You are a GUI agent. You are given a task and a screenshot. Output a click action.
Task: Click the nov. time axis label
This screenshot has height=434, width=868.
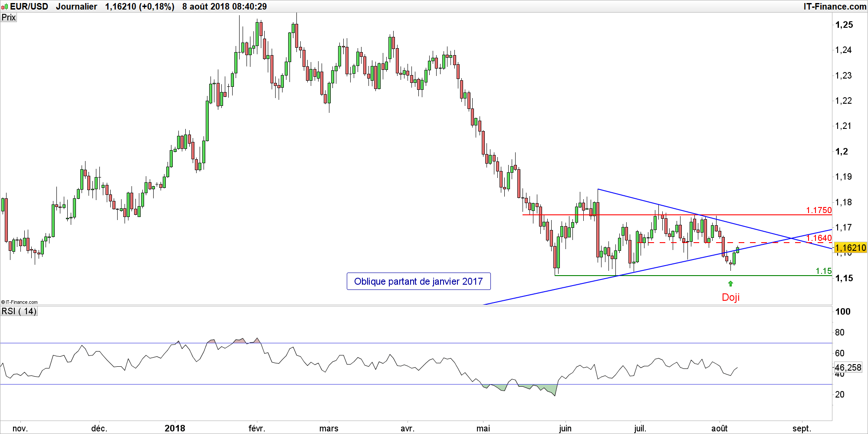[x=20, y=428]
